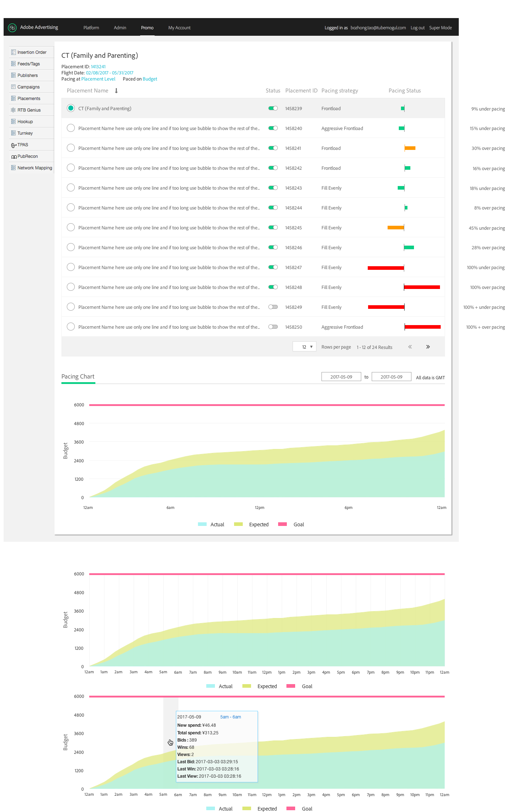Screen dimensions: 505x812
Task: Switch to the Admin menu
Action: 120,28
